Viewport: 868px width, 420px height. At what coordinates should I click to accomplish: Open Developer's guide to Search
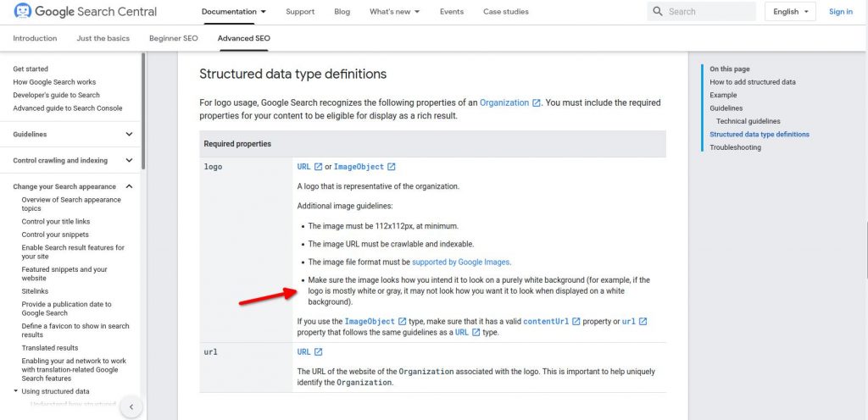coord(57,95)
